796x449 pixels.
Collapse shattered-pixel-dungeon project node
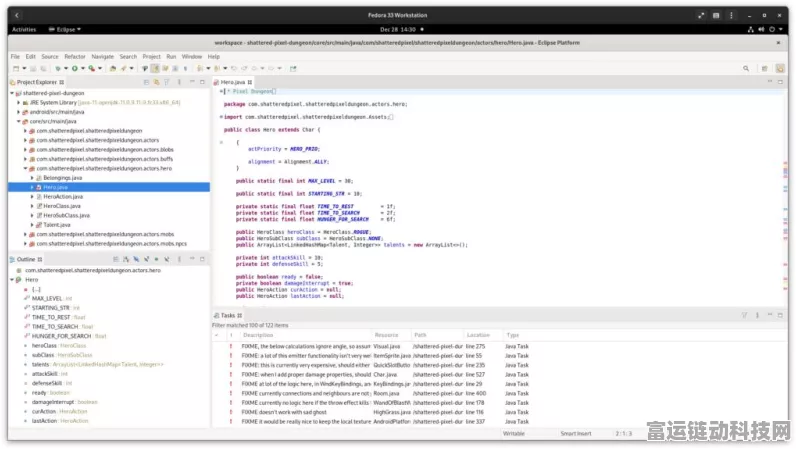click(12, 93)
